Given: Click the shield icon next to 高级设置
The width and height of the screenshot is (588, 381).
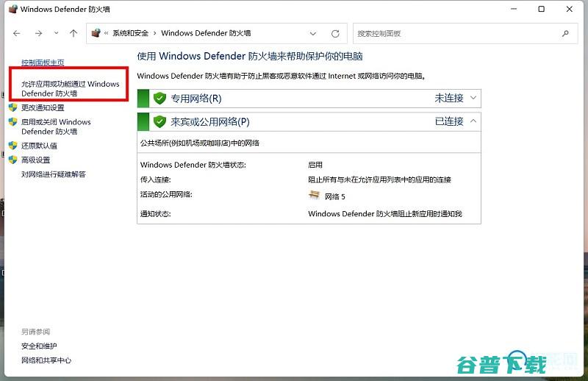Looking at the screenshot, I should (x=13, y=160).
